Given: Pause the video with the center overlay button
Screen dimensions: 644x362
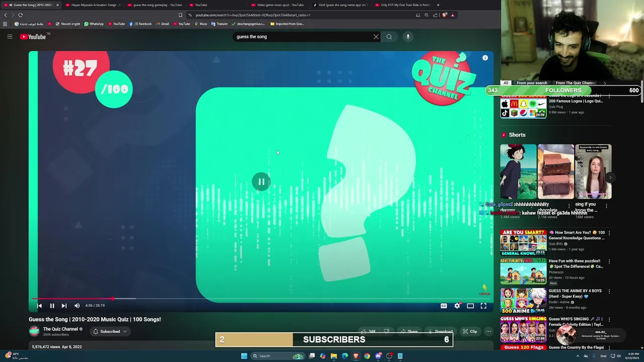Looking at the screenshot, I should click(x=261, y=182).
